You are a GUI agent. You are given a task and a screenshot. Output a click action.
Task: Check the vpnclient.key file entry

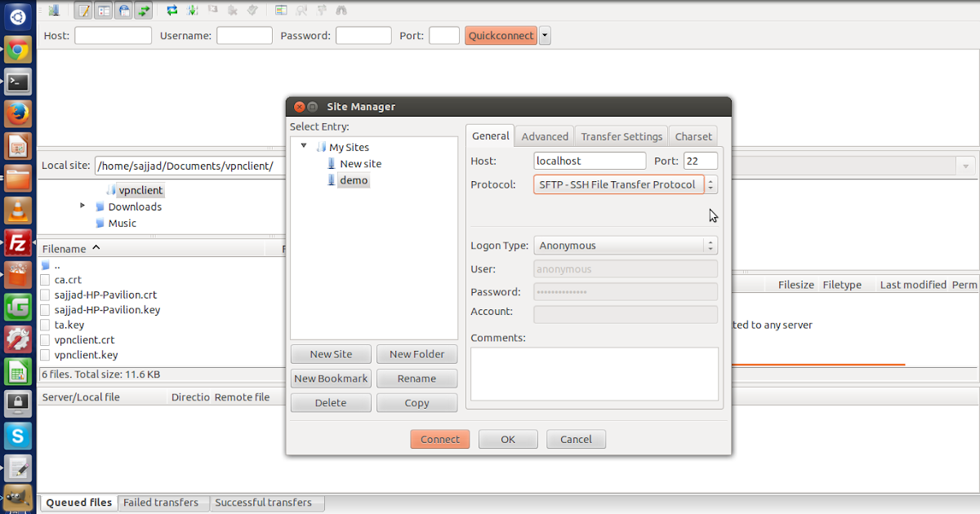[x=45, y=355]
